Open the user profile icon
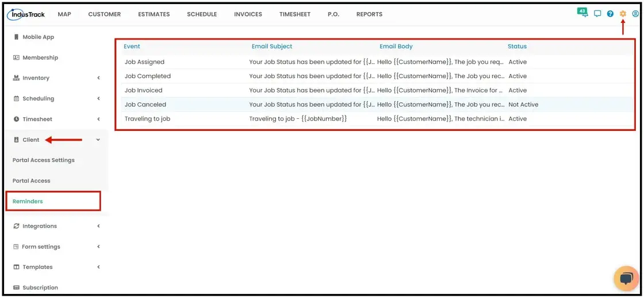This screenshot has width=644, height=298. click(635, 14)
